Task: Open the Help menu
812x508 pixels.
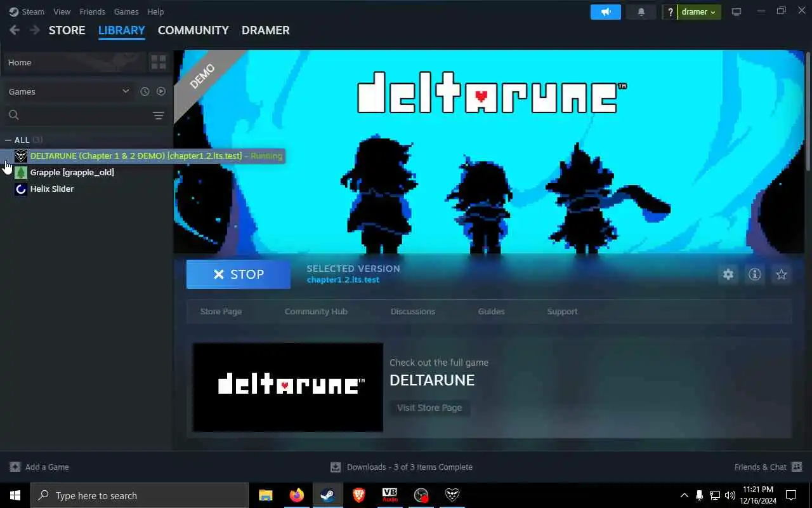Action: (x=155, y=11)
